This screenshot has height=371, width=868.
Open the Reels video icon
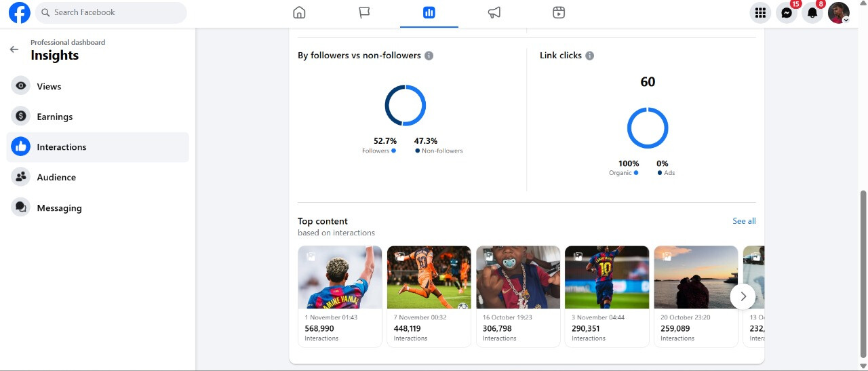click(x=559, y=13)
